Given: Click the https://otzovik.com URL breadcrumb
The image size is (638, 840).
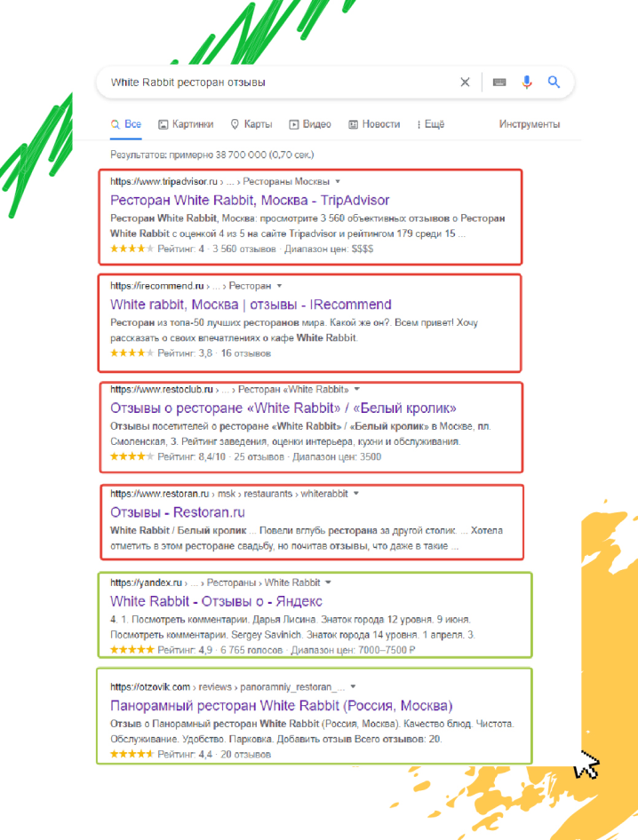Looking at the screenshot, I should (150, 686).
